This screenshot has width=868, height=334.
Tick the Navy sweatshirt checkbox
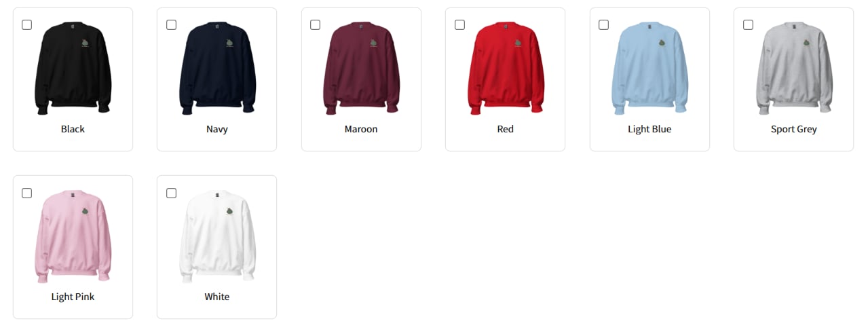[171, 25]
